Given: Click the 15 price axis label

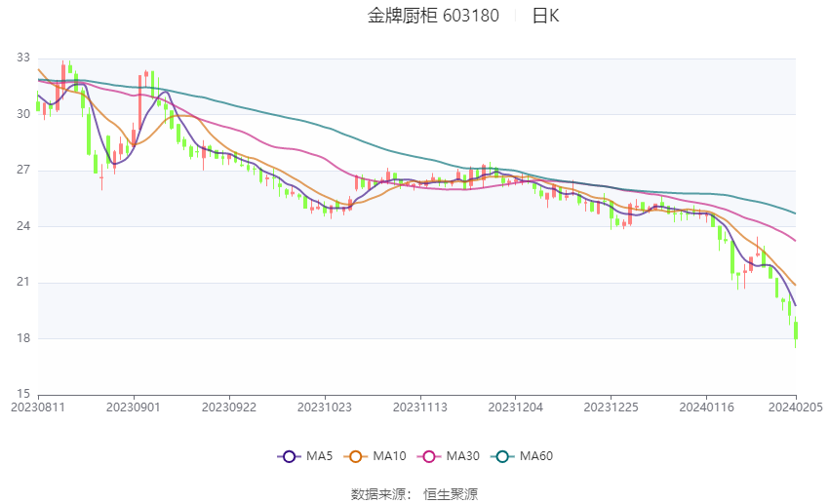Looking at the screenshot, I should click(23, 394).
